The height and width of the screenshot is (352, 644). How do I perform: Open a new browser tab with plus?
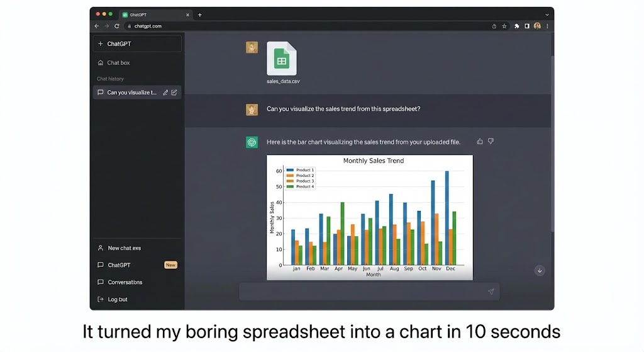pos(200,14)
